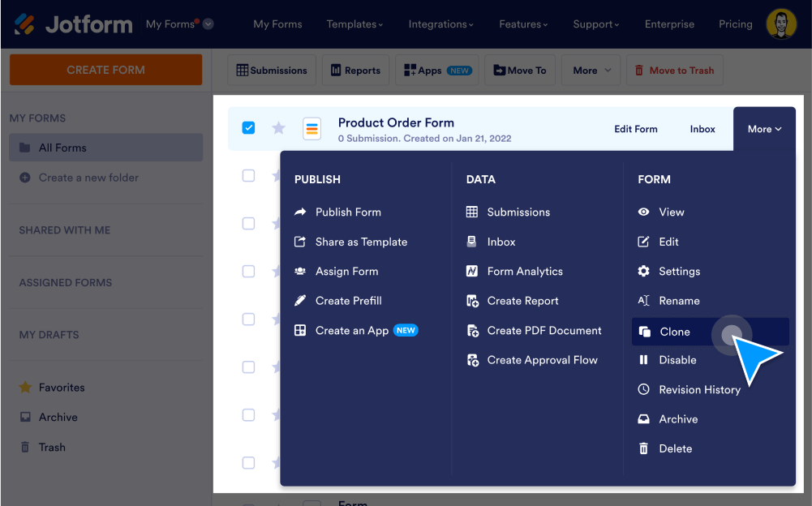The image size is (812, 506).
Task: Select the checkbox of the second form row
Action: click(x=248, y=175)
